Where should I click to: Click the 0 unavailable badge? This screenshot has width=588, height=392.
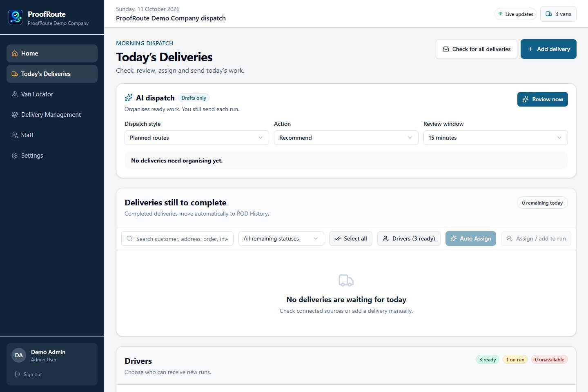550,360
